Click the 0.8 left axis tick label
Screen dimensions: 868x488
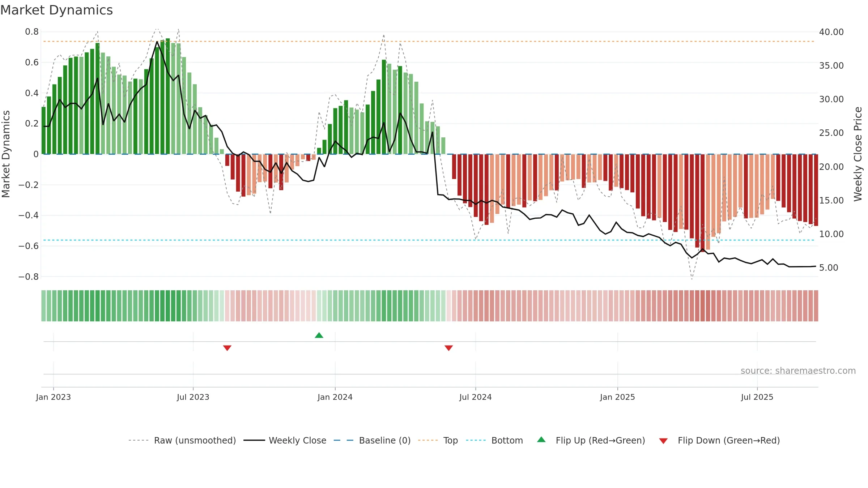click(x=32, y=32)
